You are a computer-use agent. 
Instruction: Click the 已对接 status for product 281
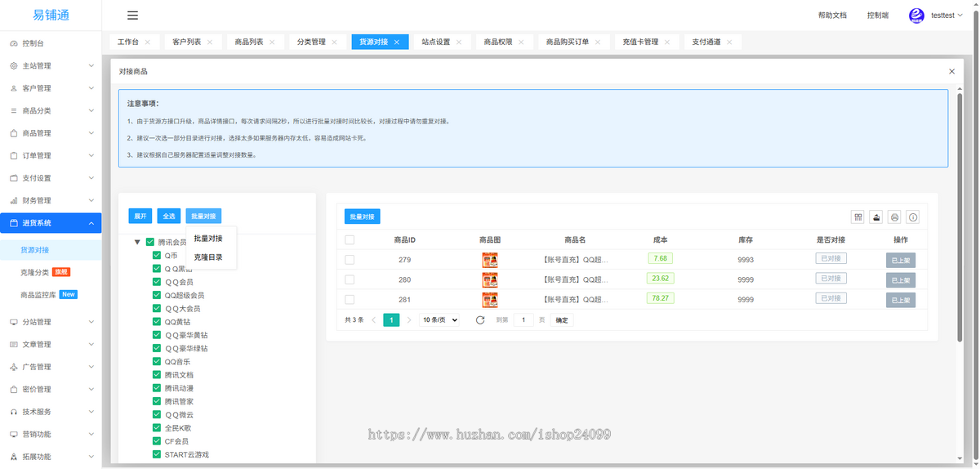(831, 298)
